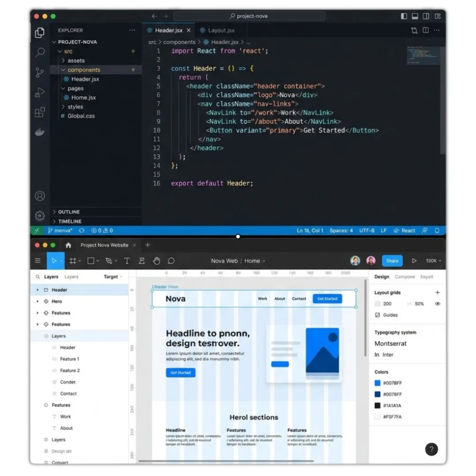Change UTF-8 encoding in status bar
Screen dimensions: 476x476
367,231
